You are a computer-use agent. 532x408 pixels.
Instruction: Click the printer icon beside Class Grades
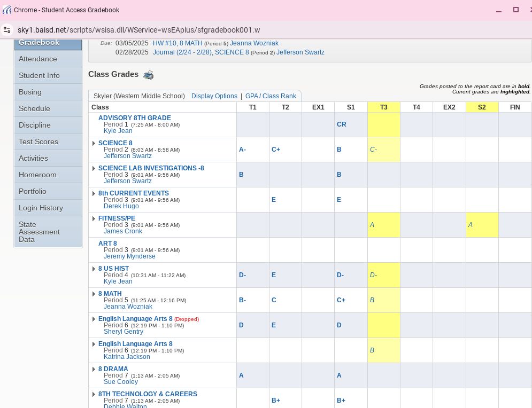[x=148, y=75]
